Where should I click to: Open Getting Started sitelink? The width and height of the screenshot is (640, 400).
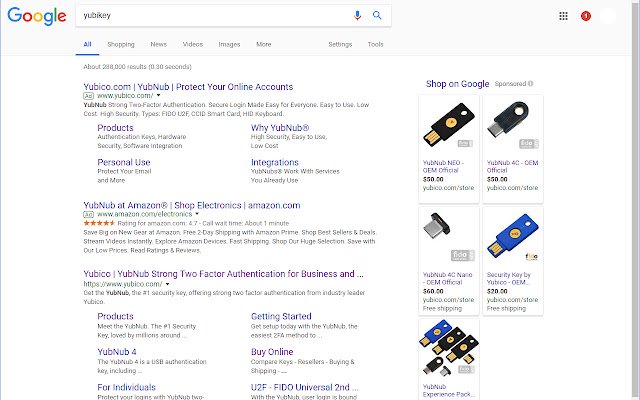(281, 316)
